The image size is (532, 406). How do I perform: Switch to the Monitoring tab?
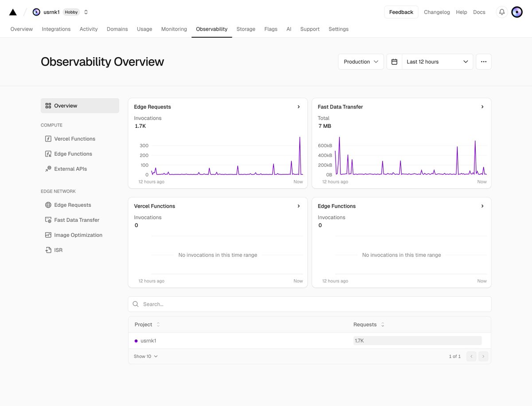click(174, 29)
